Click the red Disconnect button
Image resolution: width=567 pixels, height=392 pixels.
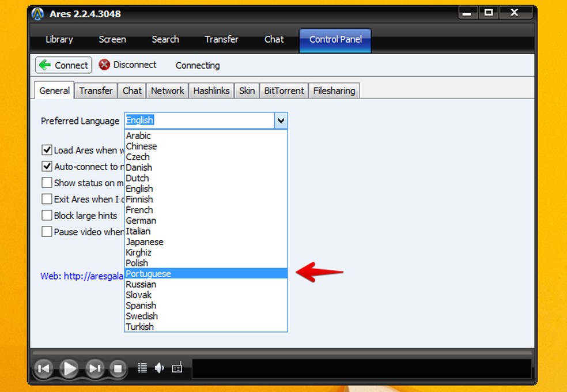[128, 65]
